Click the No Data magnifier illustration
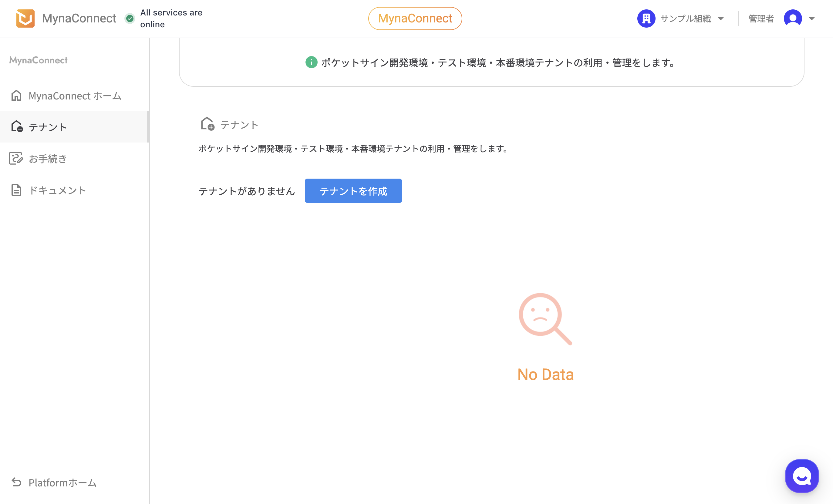 point(545,319)
